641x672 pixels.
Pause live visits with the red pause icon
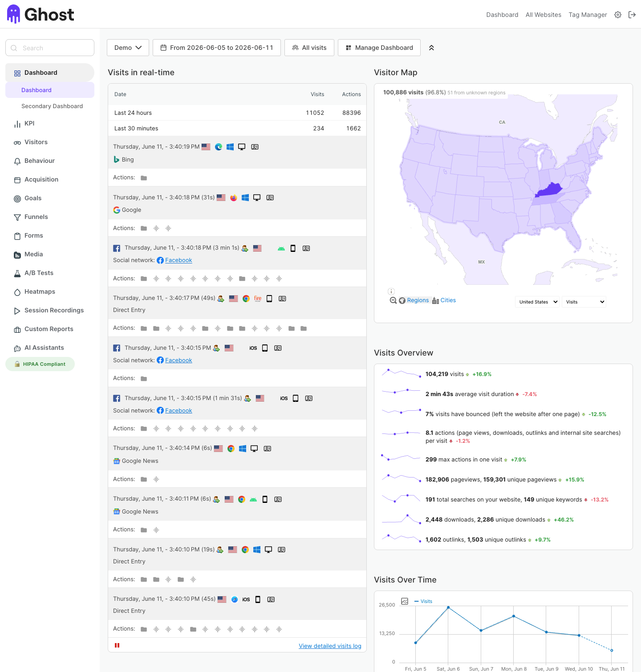pos(117,645)
